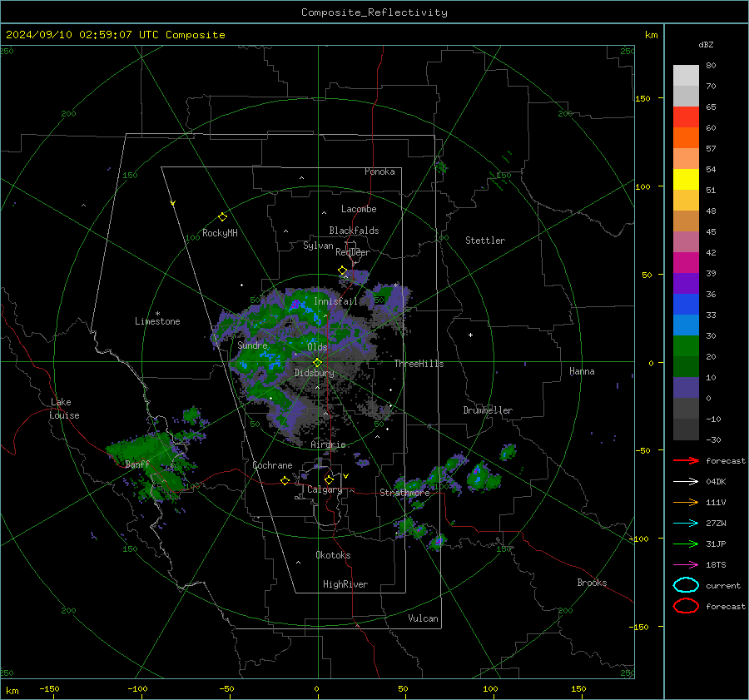Click the Hanna town label

pos(582,371)
